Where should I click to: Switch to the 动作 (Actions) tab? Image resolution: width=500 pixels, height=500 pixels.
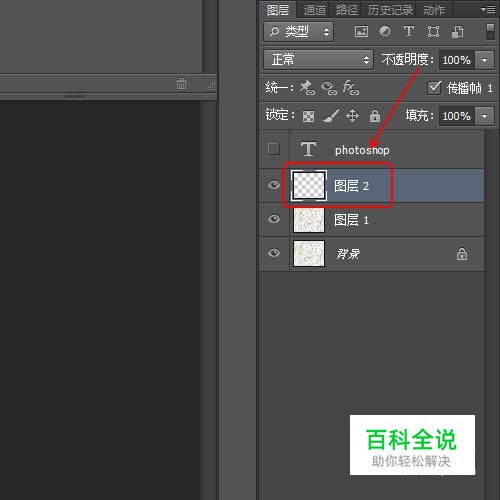(434, 10)
